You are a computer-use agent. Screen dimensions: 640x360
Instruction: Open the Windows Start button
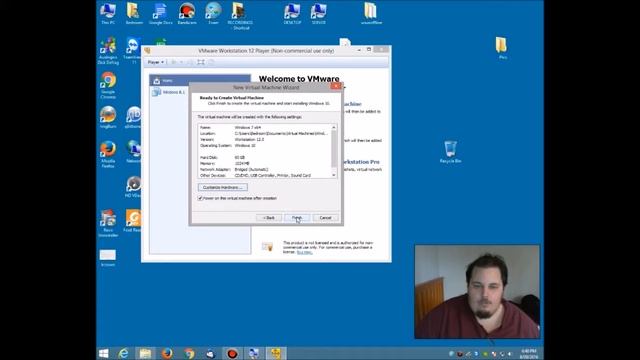coord(104,353)
